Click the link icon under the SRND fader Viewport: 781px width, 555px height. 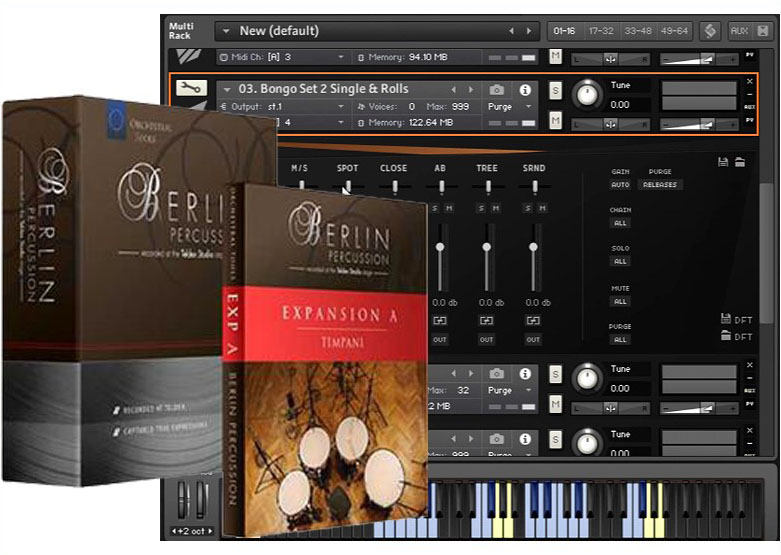[x=535, y=321]
